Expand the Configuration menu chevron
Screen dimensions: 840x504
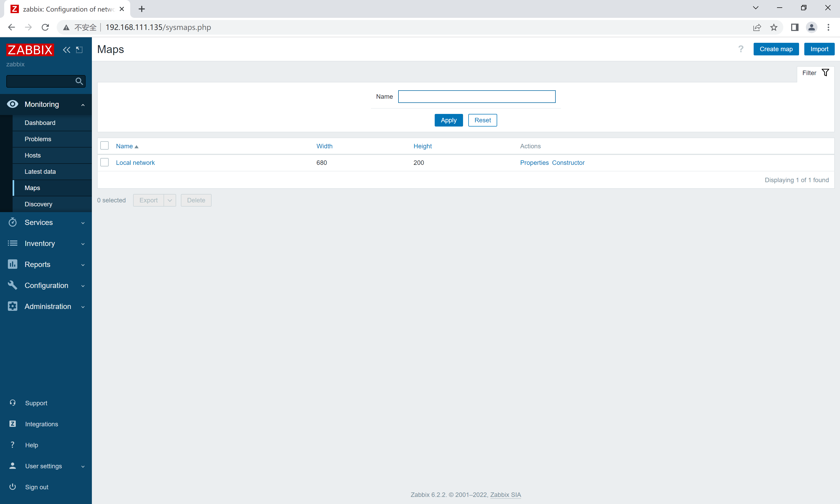coord(83,286)
